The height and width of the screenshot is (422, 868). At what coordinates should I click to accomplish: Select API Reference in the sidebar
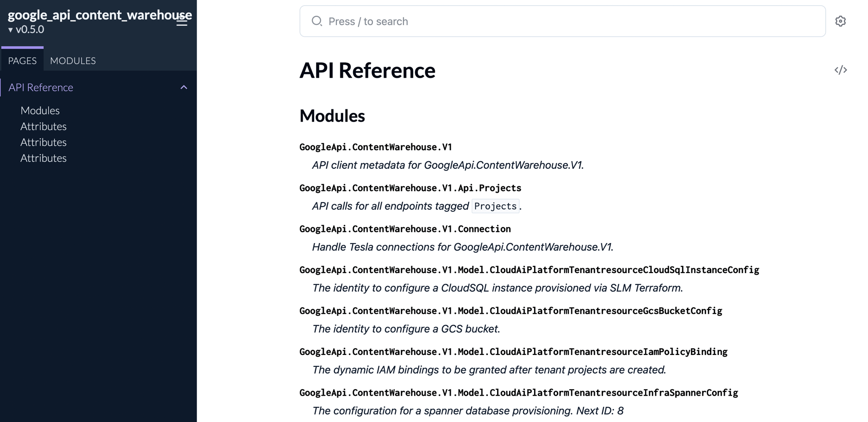[41, 87]
